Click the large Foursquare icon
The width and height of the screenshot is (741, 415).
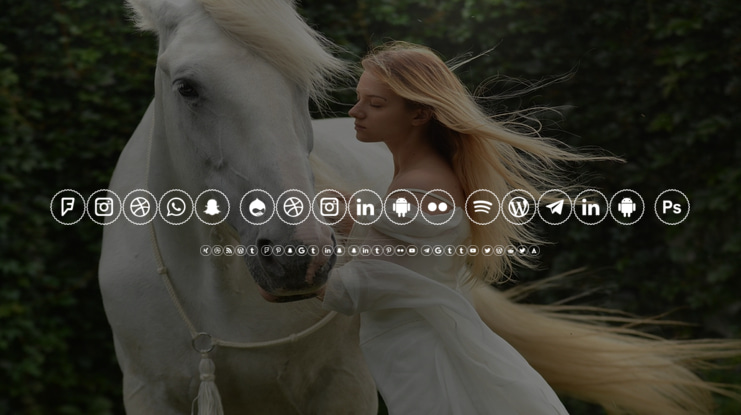(68, 207)
